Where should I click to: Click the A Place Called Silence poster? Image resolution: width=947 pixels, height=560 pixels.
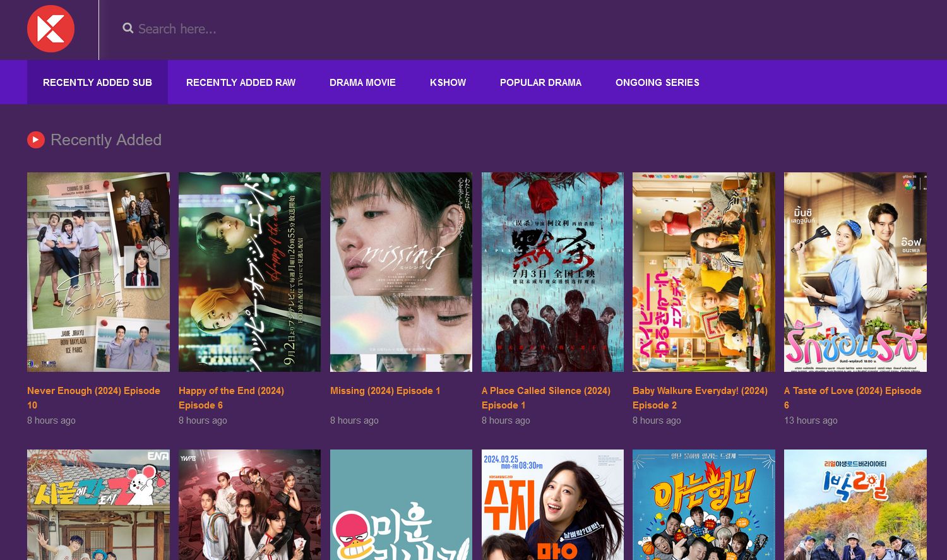pos(552,272)
